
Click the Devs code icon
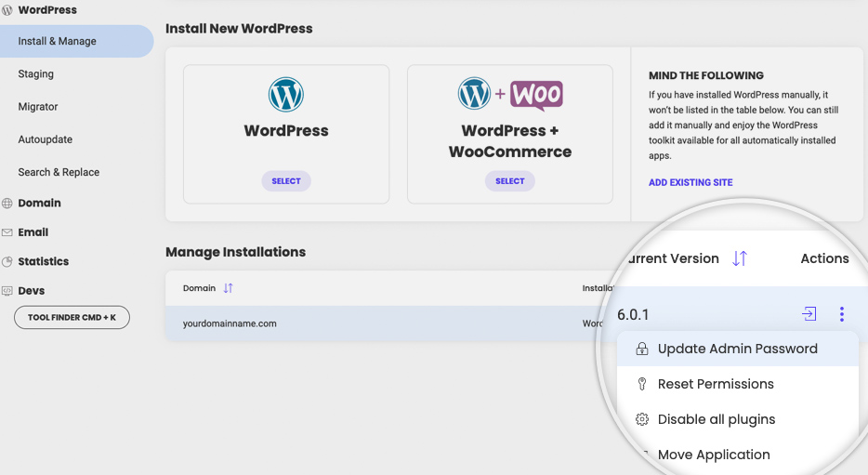click(7, 291)
